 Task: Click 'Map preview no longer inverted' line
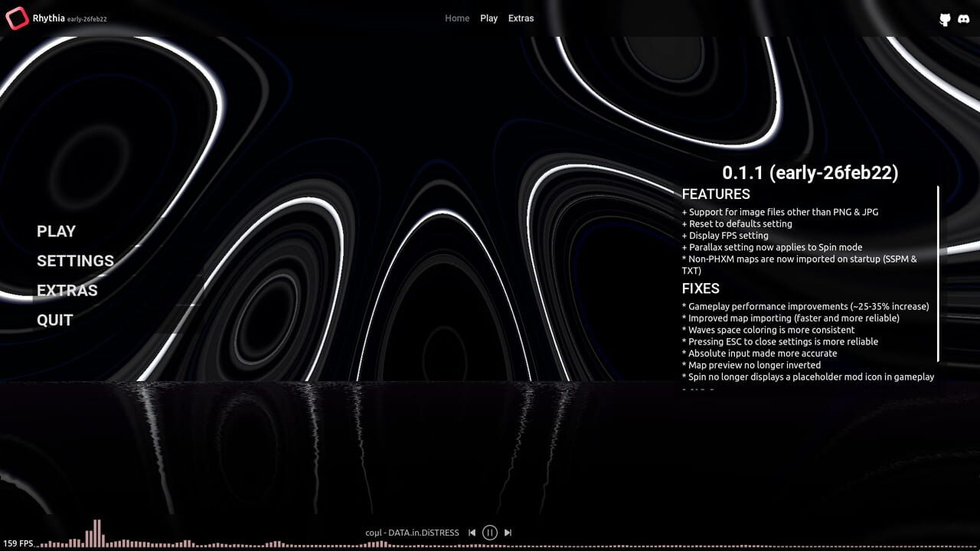pos(751,366)
